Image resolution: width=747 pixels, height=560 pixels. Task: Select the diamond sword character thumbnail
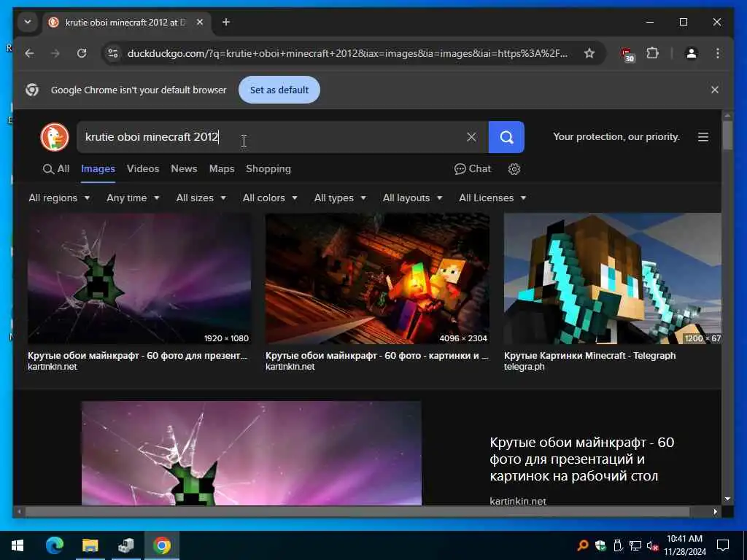pyautogui.click(x=612, y=279)
